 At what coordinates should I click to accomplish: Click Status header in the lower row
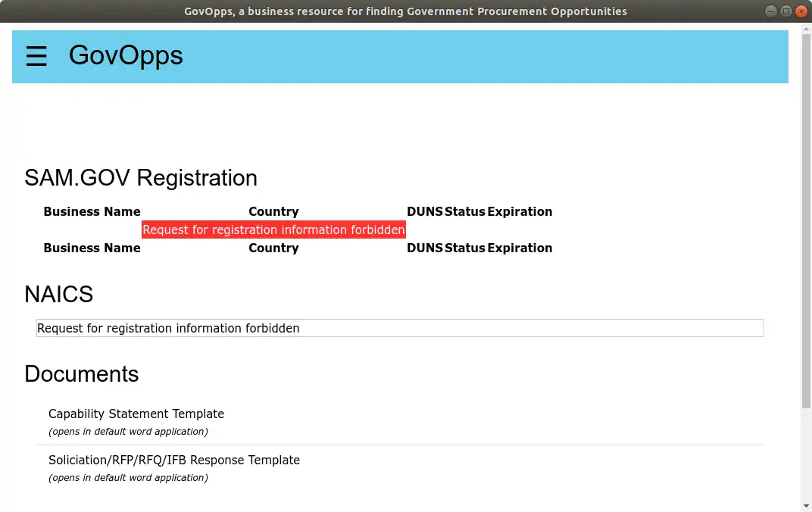(x=464, y=248)
